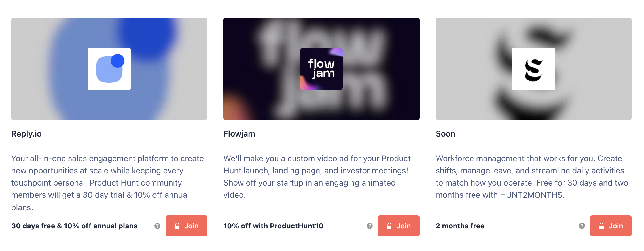Click help icon beside Flowjam deal
Image resolution: width=644 pixels, height=251 pixels.
tap(370, 226)
